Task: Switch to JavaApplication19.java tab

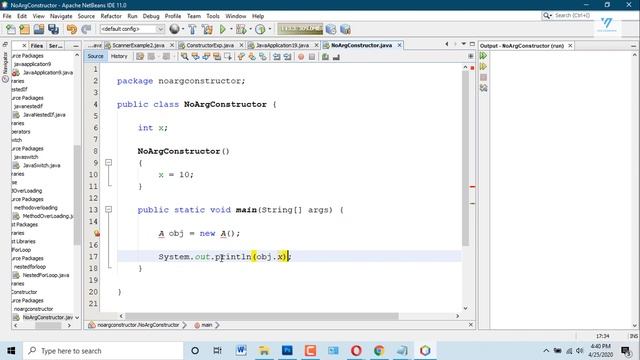Action: [x=282, y=45]
